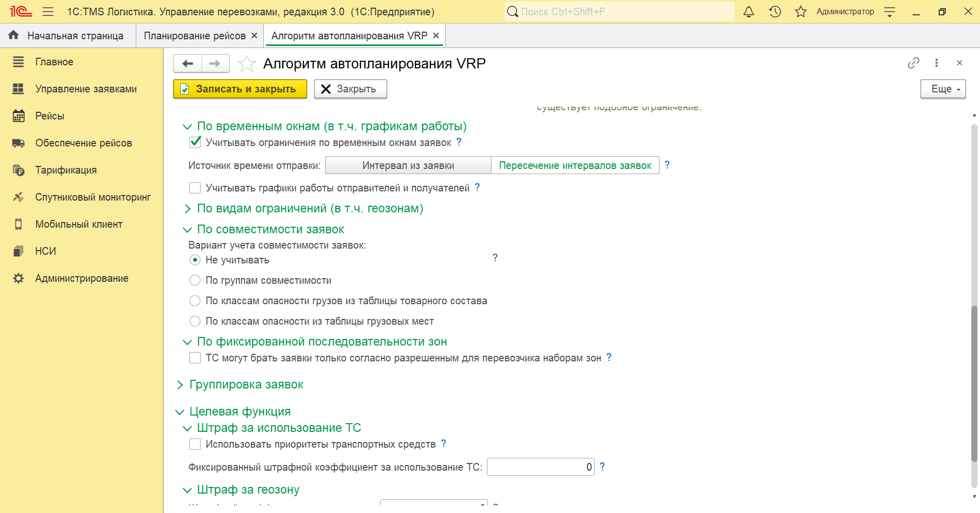Click the fixed penalty coefficient input field

(540, 467)
